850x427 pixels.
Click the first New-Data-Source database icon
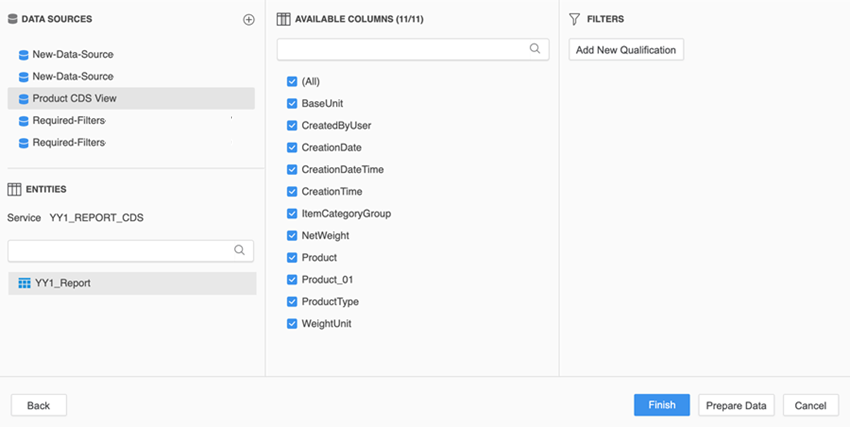pos(23,55)
